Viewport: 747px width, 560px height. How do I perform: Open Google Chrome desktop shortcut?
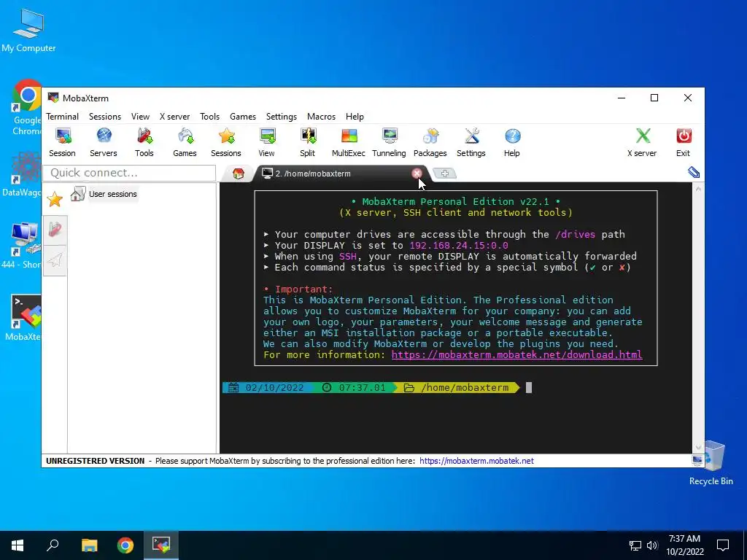pos(27,108)
